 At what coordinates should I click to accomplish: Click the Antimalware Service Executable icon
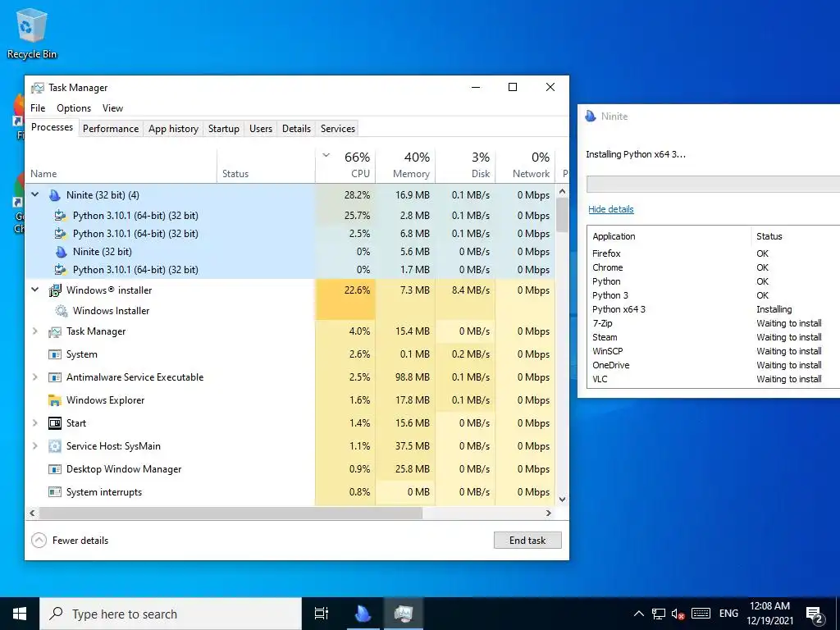pos(55,377)
